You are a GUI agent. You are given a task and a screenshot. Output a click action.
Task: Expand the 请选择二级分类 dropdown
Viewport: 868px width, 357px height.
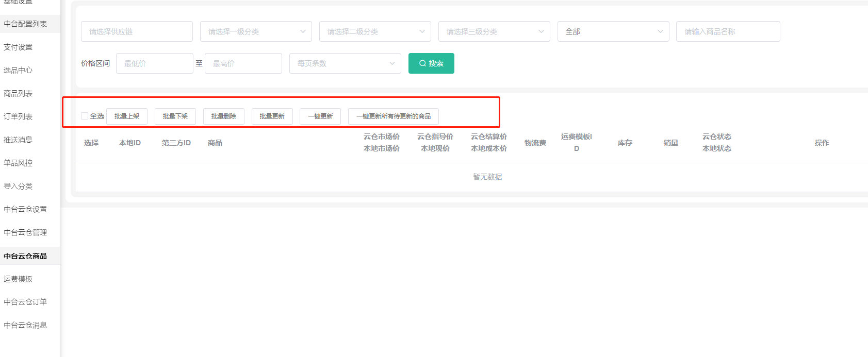[375, 31]
